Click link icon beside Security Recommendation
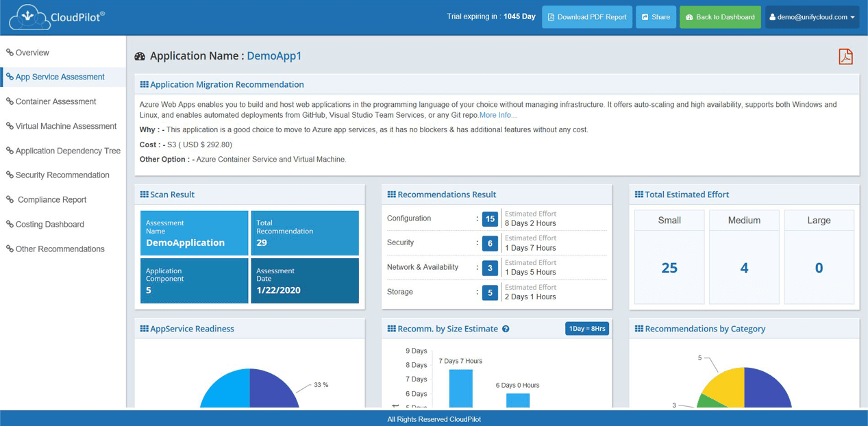Viewport: 868px width, 426px height. pos(10,175)
